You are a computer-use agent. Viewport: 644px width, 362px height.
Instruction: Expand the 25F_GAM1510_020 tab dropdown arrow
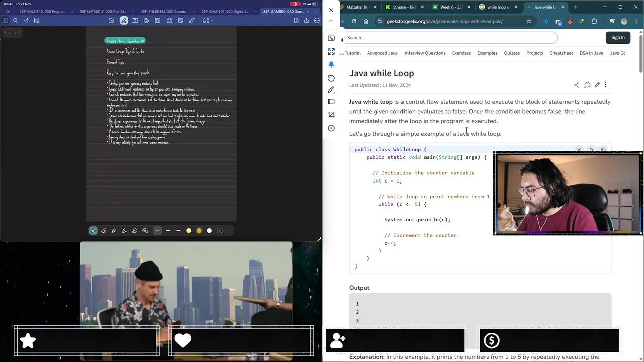308,11
